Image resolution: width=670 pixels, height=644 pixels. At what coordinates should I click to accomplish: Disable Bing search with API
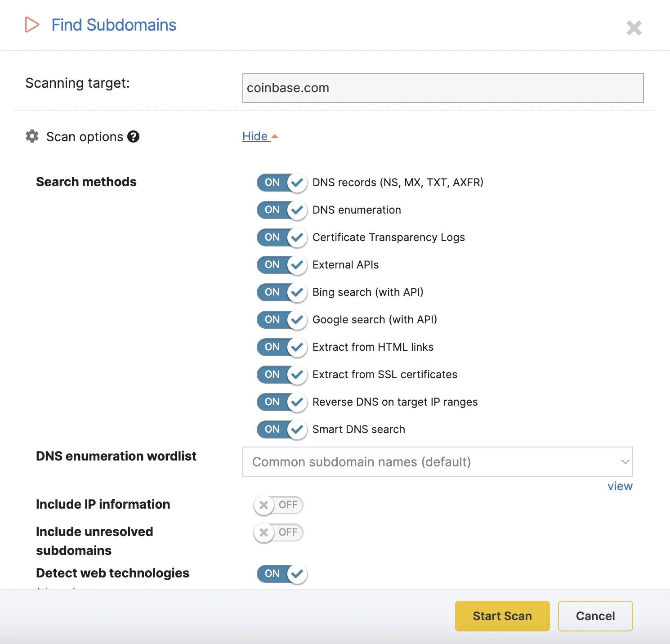281,292
